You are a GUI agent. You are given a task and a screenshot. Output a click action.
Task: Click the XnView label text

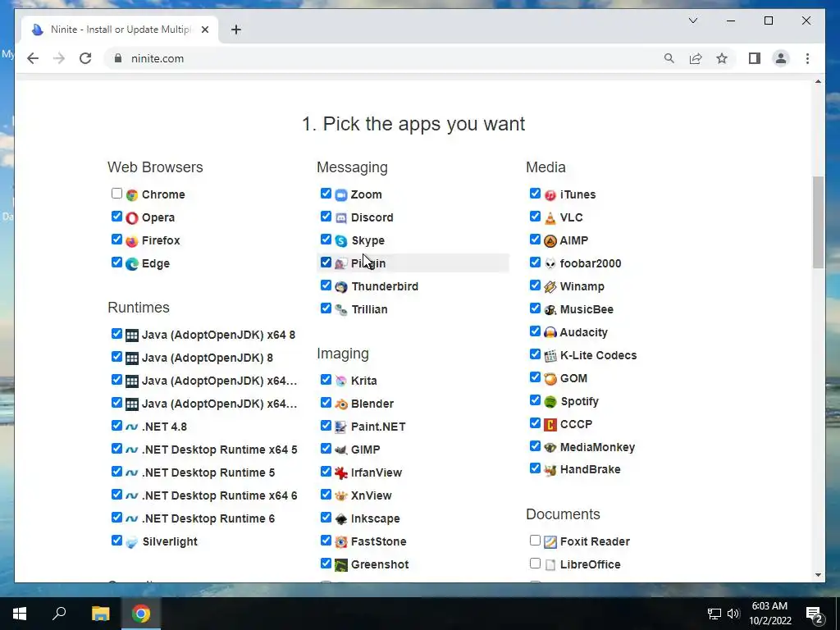(x=372, y=495)
